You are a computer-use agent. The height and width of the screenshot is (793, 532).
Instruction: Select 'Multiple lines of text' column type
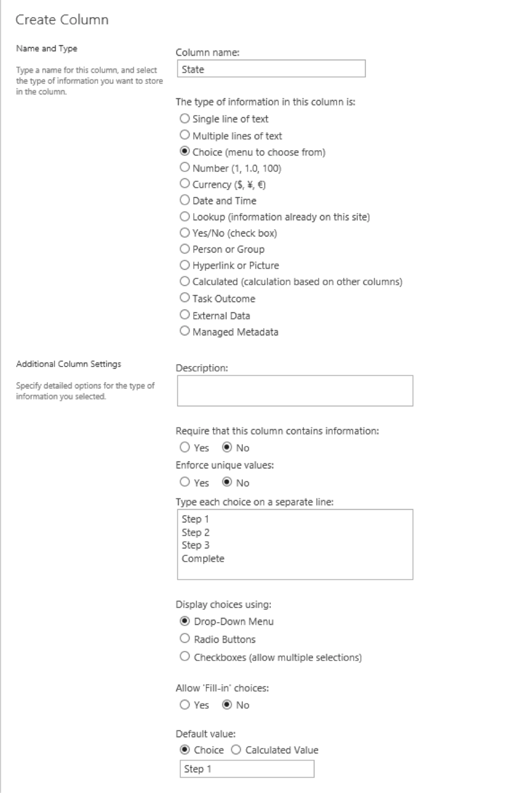tap(184, 135)
